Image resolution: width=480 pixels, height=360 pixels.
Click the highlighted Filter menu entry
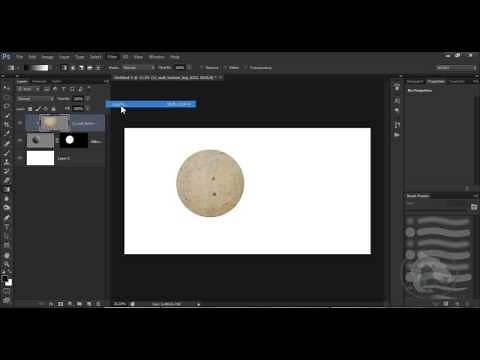click(x=151, y=104)
